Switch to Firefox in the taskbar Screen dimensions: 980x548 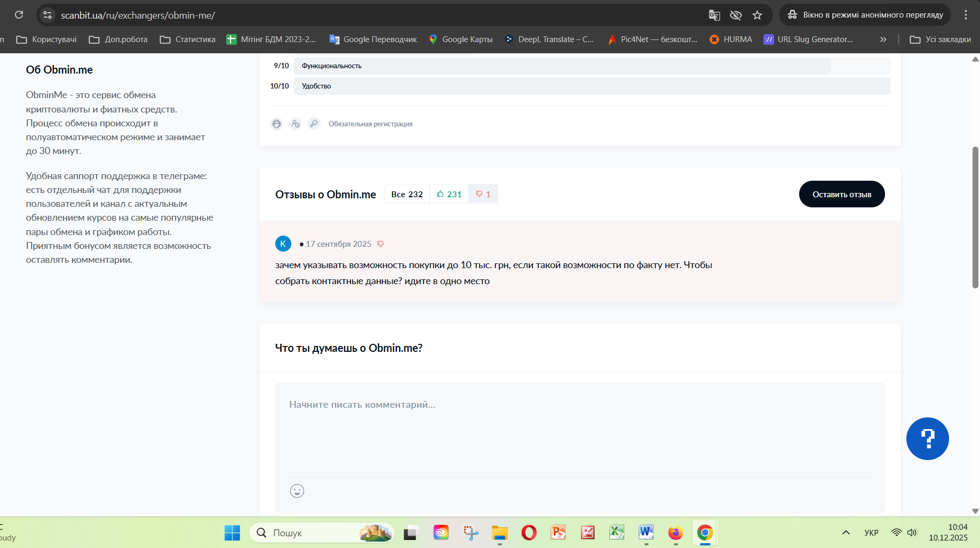(675, 533)
